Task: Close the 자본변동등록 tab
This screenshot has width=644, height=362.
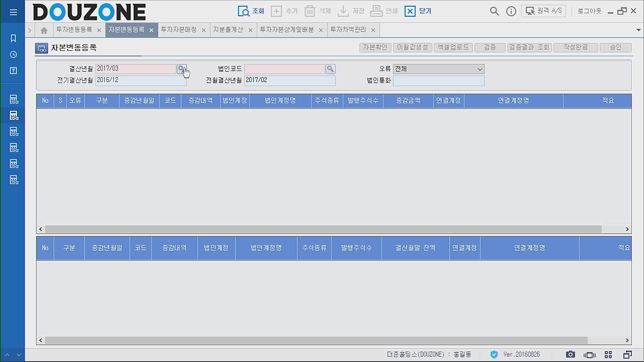Action: (151, 30)
